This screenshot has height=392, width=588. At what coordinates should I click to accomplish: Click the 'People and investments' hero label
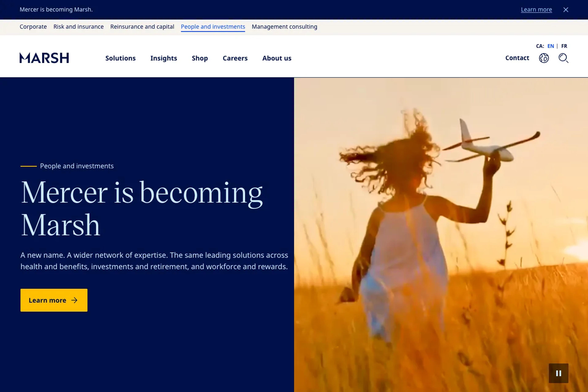pyautogui.click(x=77, y=166)
